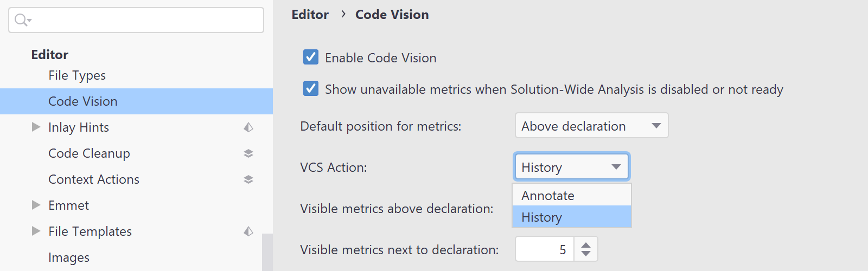Image resolution: width=868 pixels, height=271 pixels.
Task: Click the layers icon beside Context Actions
Action: point(248,179)
